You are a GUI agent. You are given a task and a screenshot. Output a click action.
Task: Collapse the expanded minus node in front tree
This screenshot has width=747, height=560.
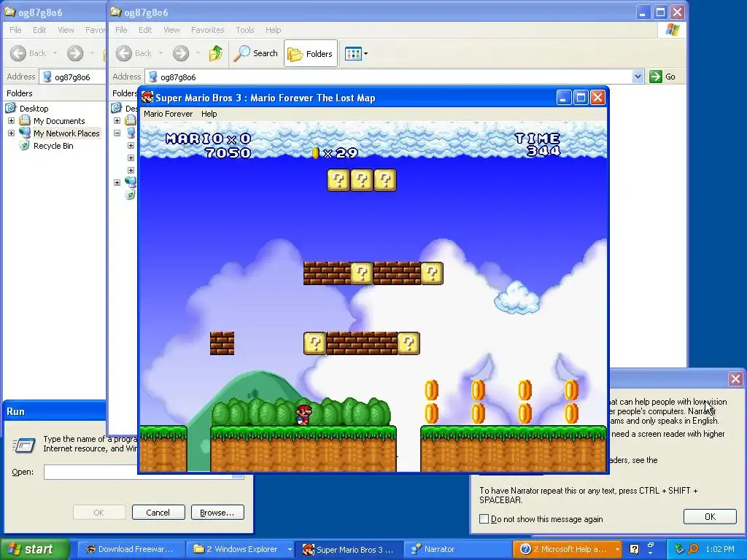click(117, 133)
